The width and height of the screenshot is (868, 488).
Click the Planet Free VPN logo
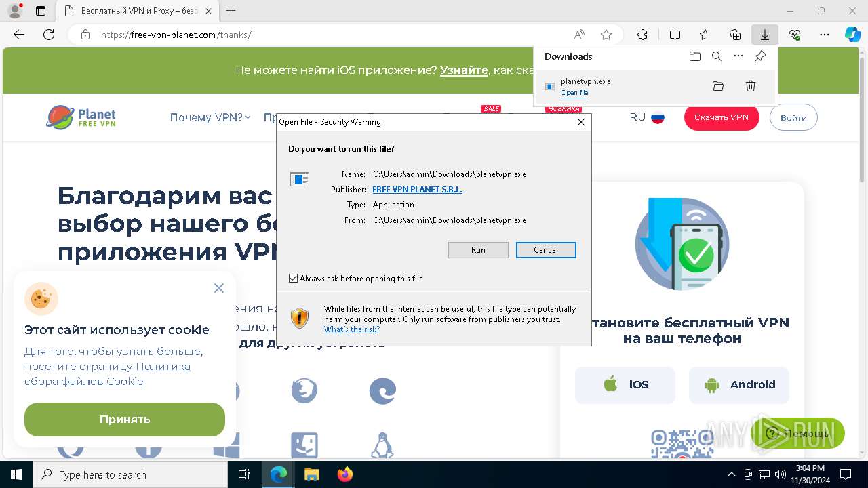81,117
